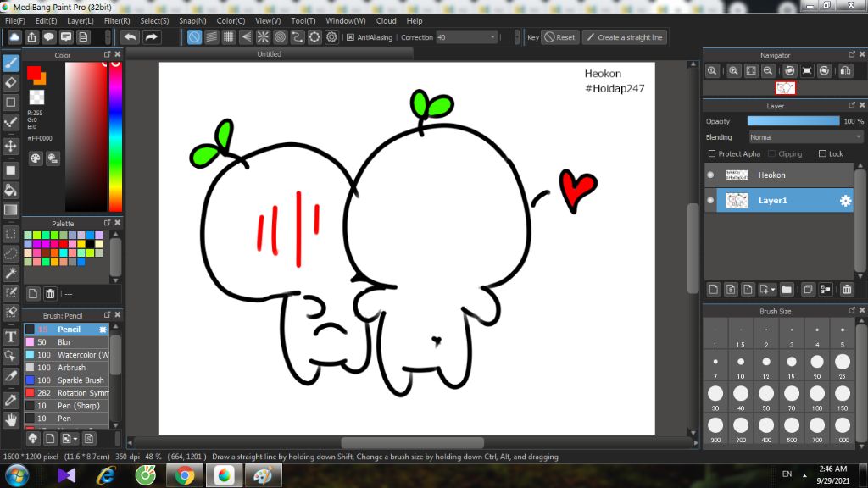Screen dimensions: 868x488
Task: Open the Select menu
Action: [x=154, y=20]
